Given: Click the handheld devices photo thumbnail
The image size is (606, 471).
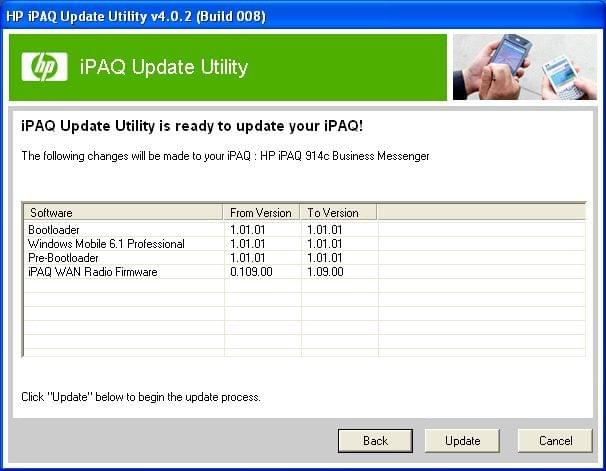Looking at the screenshot, I should (525, 67).
